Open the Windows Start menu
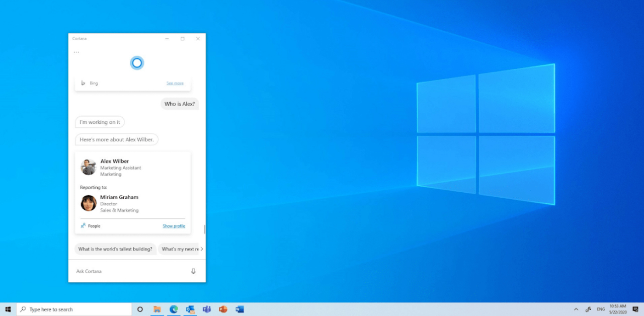Image resolution: width=644 pixels, height=316 pixels. coord(8,309)
